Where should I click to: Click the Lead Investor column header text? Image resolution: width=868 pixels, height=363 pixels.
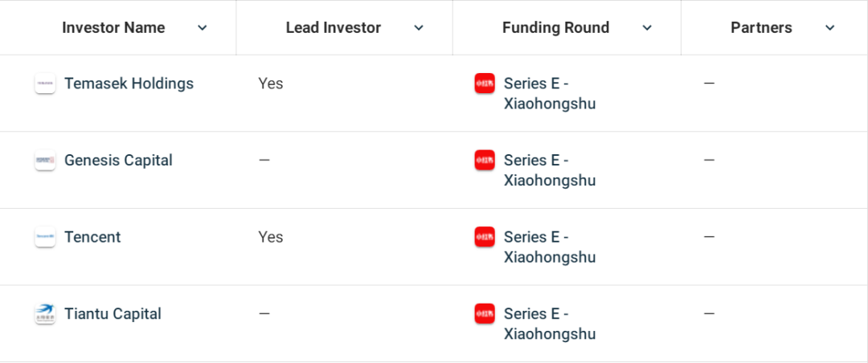coord(334,28)
